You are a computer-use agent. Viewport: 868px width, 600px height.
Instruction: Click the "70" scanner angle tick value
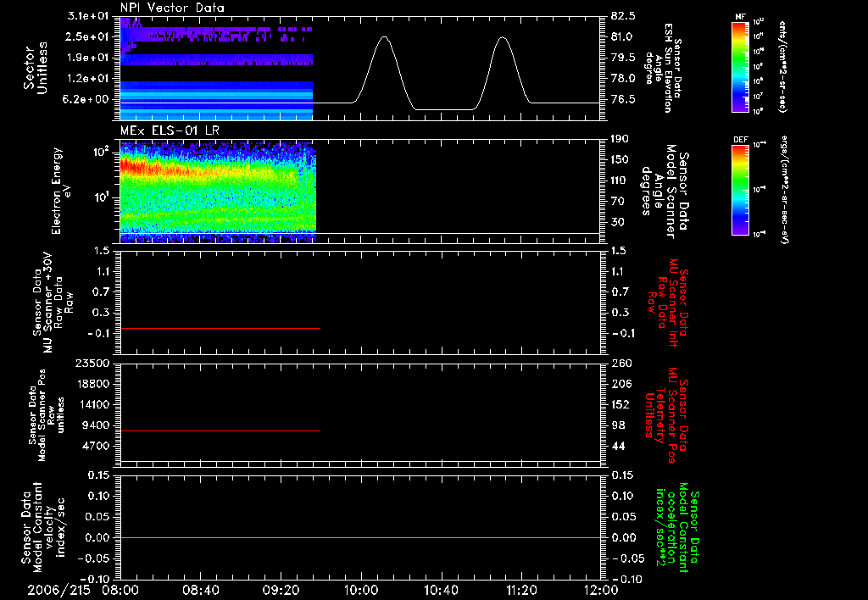pyautogui.click(x=617, y=201)
